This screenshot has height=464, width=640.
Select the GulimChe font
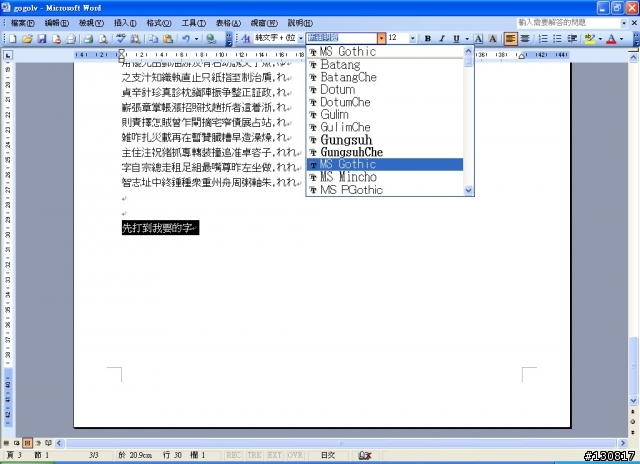tap(384, 127)
